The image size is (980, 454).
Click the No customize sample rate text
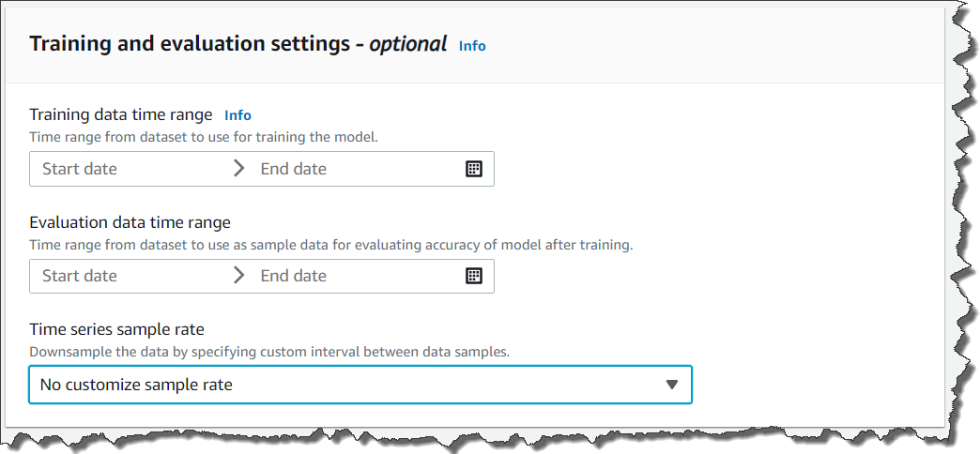click(136, 385)
